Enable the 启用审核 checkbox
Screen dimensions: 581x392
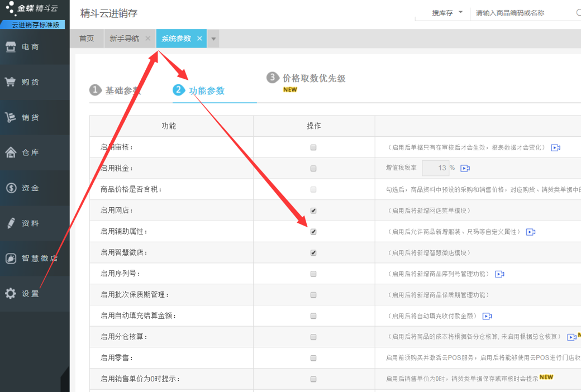click(x=313, y=147)
